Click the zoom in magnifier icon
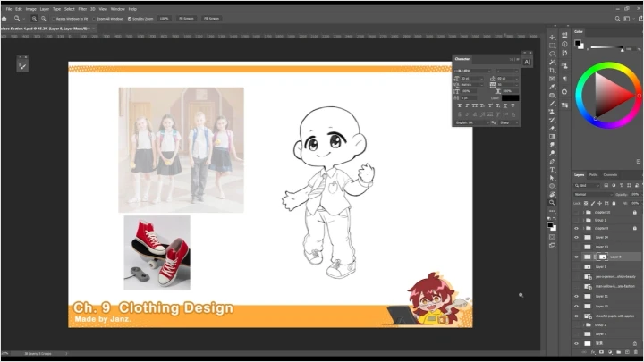The height and width of the screenshot is (362, 644). tap(34, 18)
